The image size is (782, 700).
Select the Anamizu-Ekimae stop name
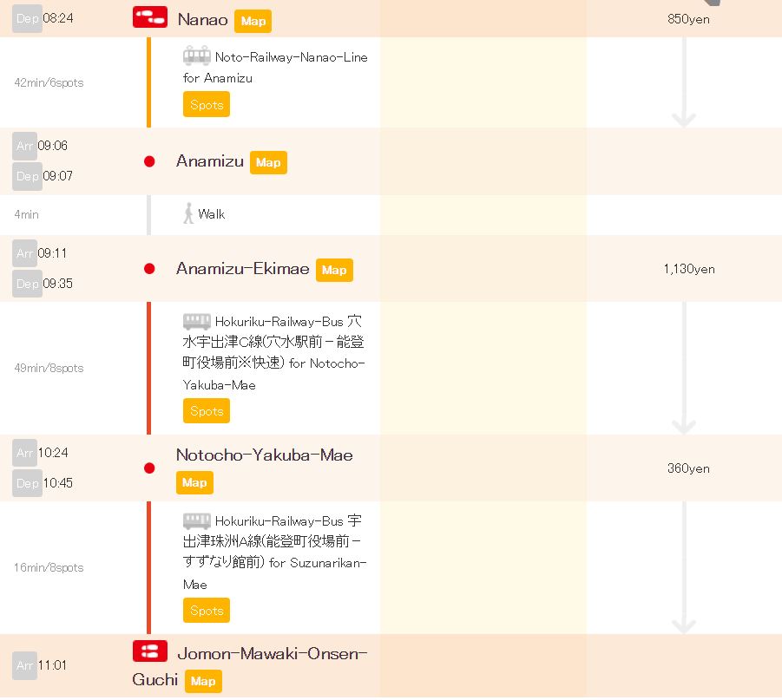coord(243,269)
